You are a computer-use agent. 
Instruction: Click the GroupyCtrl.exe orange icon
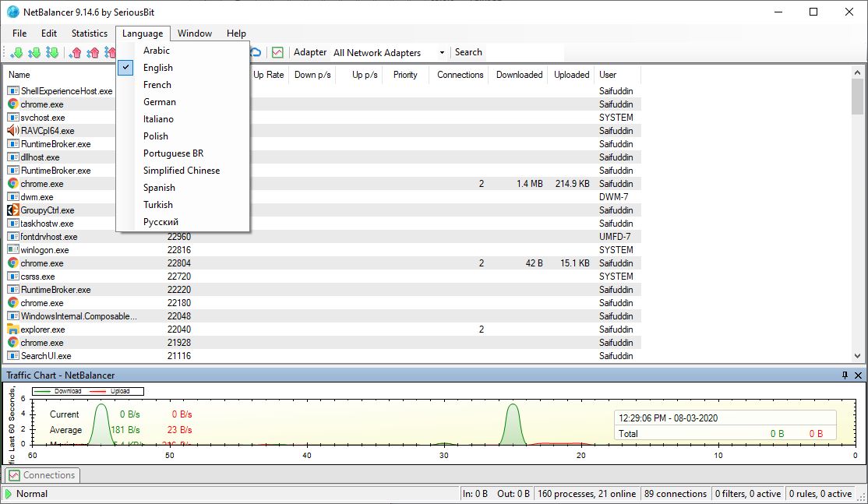13,210
